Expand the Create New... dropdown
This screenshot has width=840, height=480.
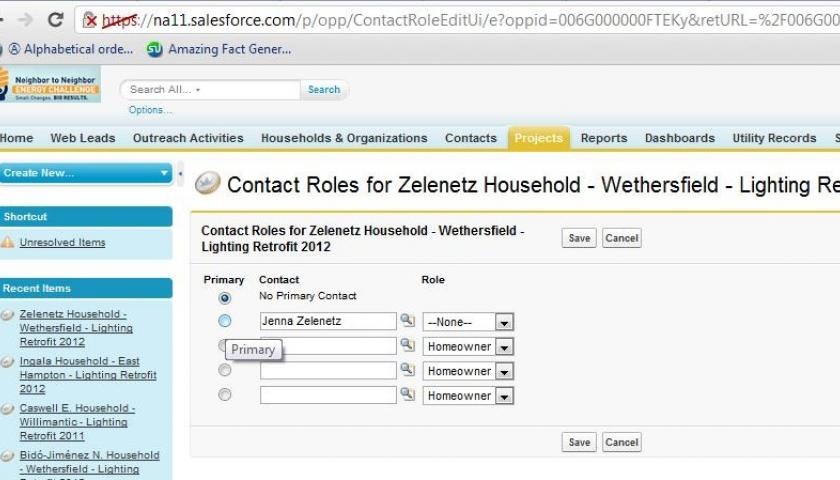tap(86, 173)
